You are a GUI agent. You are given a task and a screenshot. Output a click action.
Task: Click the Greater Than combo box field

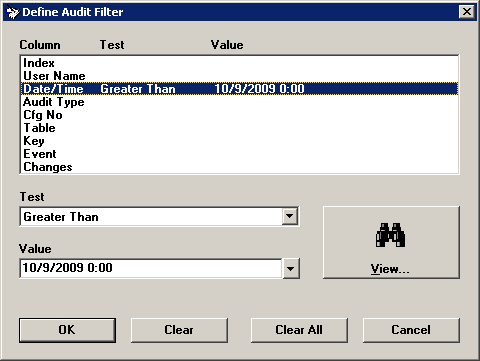pos(159,217)
